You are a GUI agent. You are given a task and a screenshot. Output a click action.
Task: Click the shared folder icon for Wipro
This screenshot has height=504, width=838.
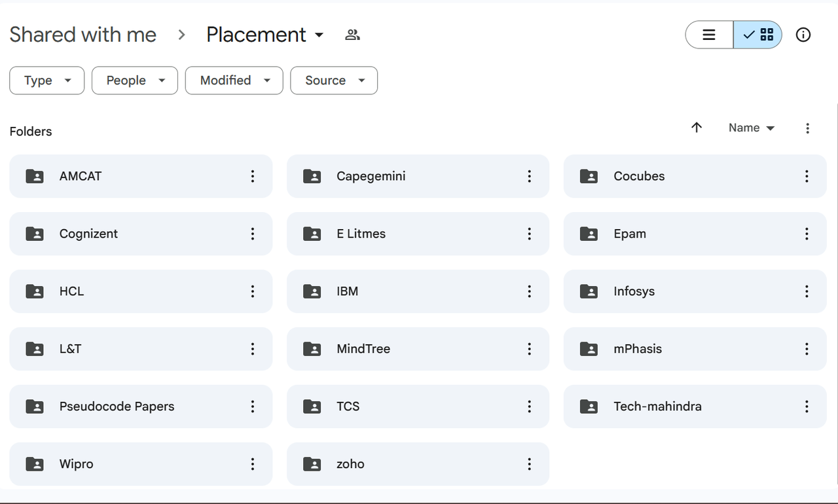(35, 464)
